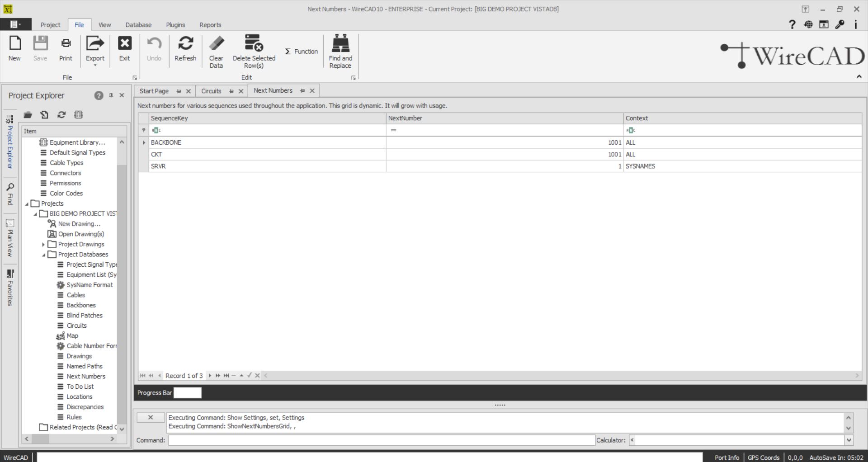868x462 pixels.
Task: Open File group dialog launcher
Action: [135, 78]
